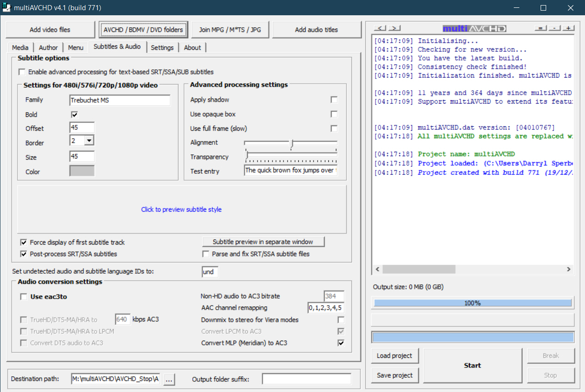Click Join MPG / M*TS / JPG button

230,30
